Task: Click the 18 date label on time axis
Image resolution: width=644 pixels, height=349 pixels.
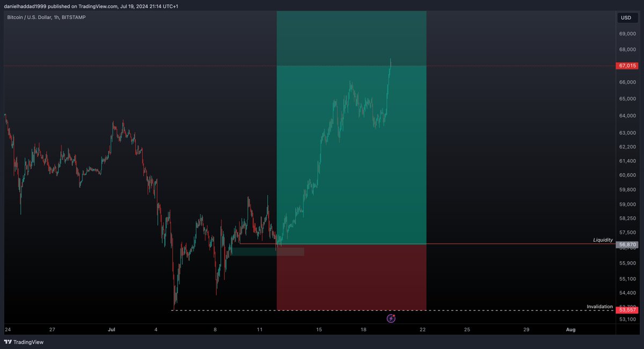Action: (x=363, y=329)
